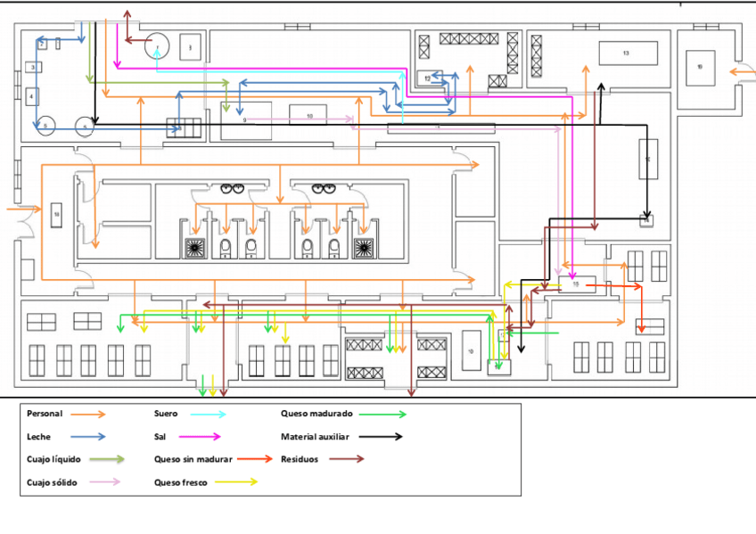Select equipment box number 13
This screenshot has height=534, width=756.
click(x=627, y=53)
